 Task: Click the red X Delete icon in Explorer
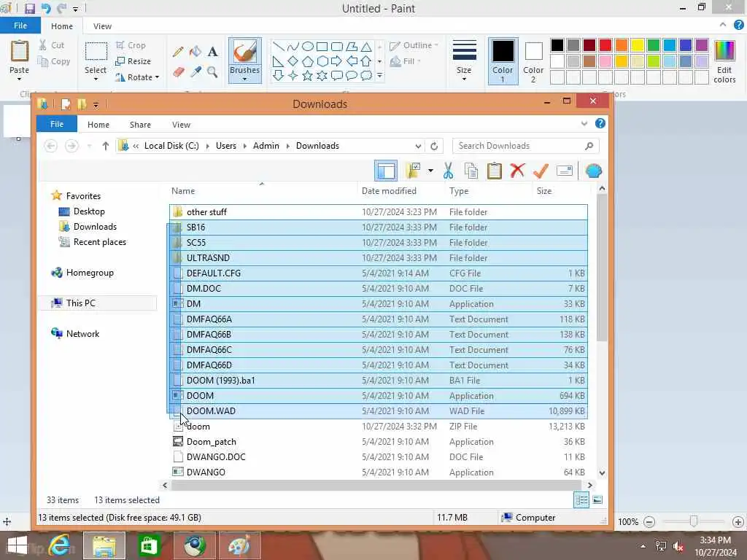tap(517, 170)
